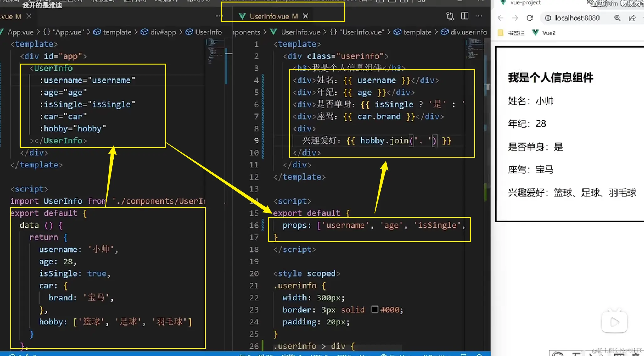Open right editor's more actions ellipsis

tap(479, 16)
